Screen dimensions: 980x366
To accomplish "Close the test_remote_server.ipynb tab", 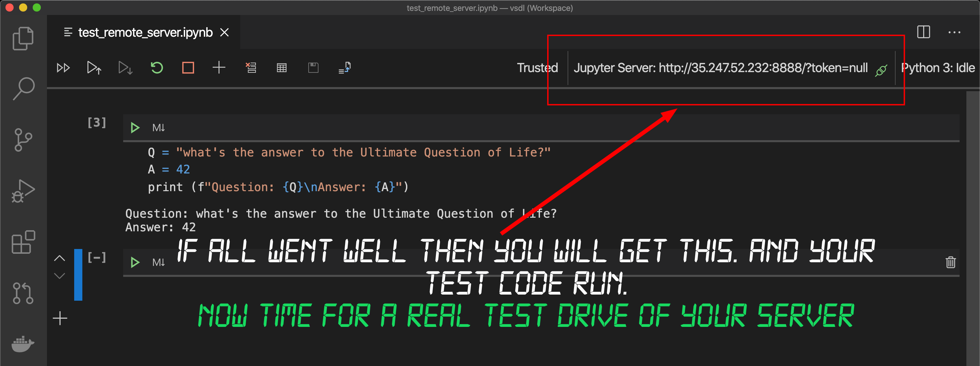I will [x=225, y=32].
